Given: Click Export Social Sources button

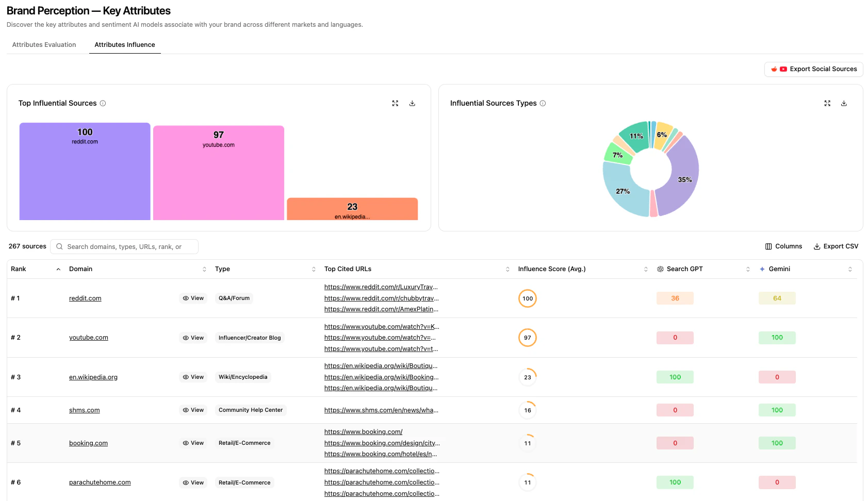Looking at the screenshot, I should pyautogui.click(x=813, y=69).
